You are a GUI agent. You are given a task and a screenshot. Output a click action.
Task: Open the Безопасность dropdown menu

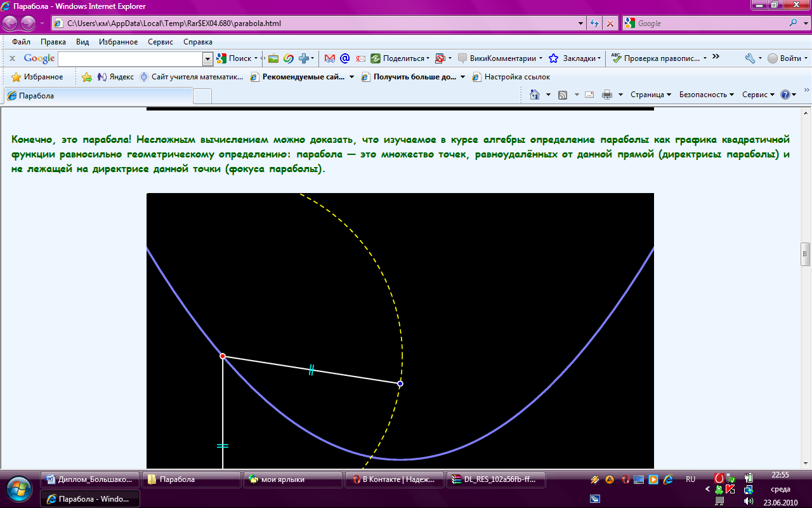(706, 95)
